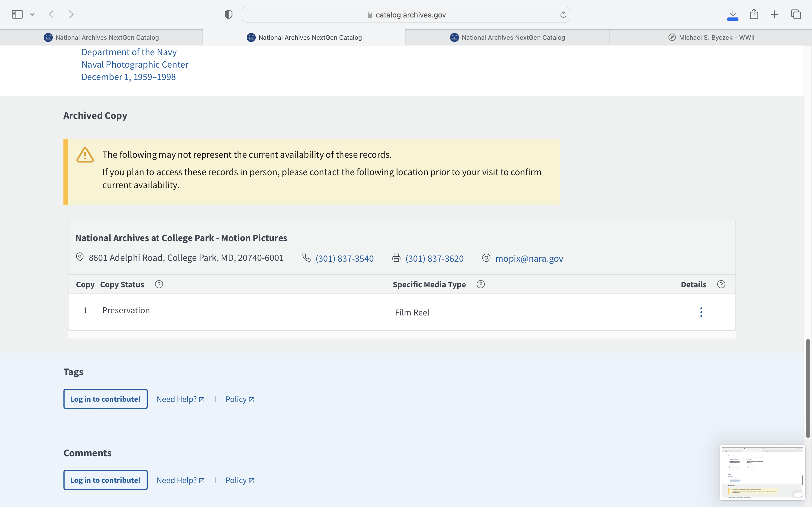Expand details via three-dot menu for Preservation copy
Screen dimensions: 812x507
(x=701, y=312)
